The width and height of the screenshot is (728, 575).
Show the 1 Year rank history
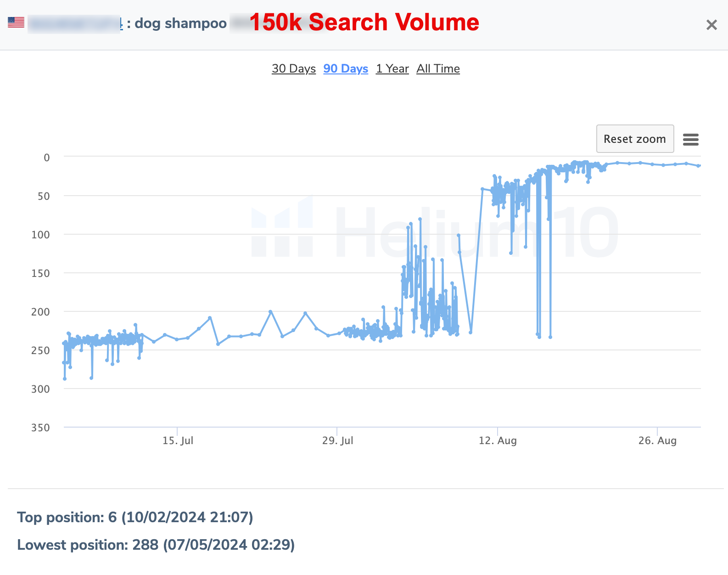[392, 68]
